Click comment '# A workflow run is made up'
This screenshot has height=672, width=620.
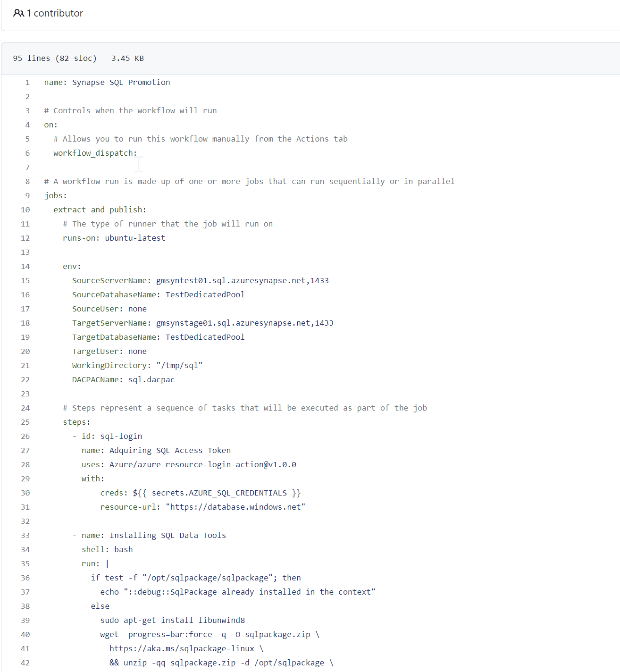point(250,182)
